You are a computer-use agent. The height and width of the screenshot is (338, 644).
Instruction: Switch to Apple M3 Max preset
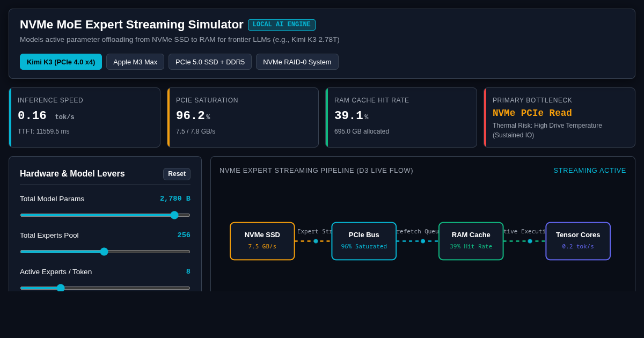click(135, 62)
